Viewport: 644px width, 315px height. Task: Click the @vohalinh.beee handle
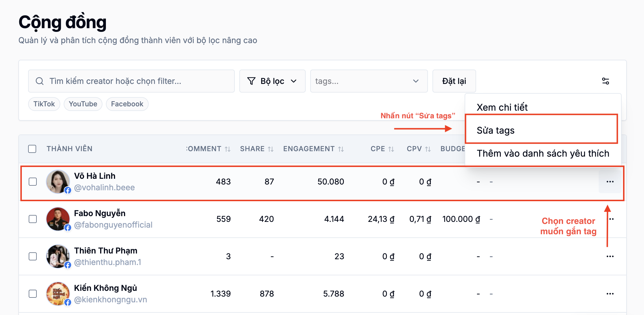[104, 187]
